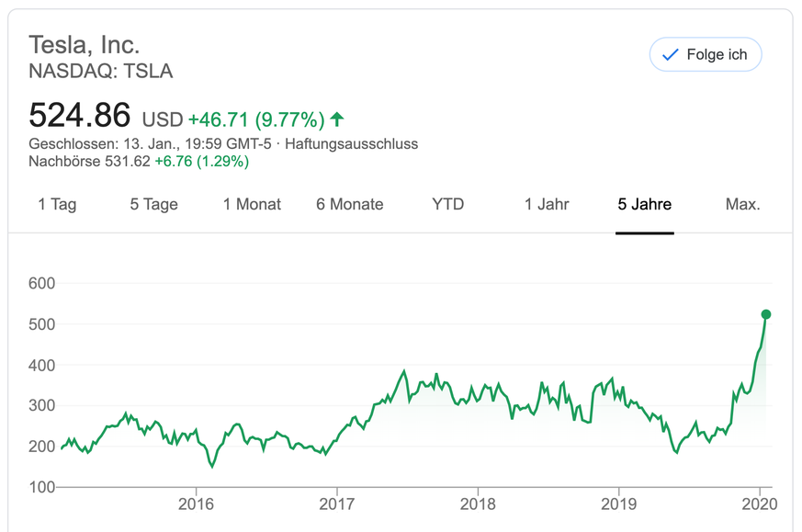Screen dimensions: 802x532
Task: Click the 'NASDAQ: TSLA' ticker text
Action: (x=101, y=72)
